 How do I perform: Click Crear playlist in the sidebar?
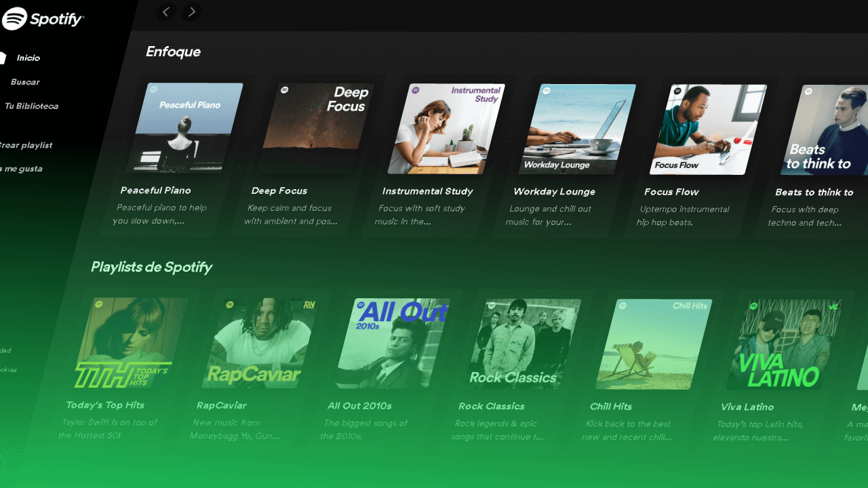(x=26, y=145)
